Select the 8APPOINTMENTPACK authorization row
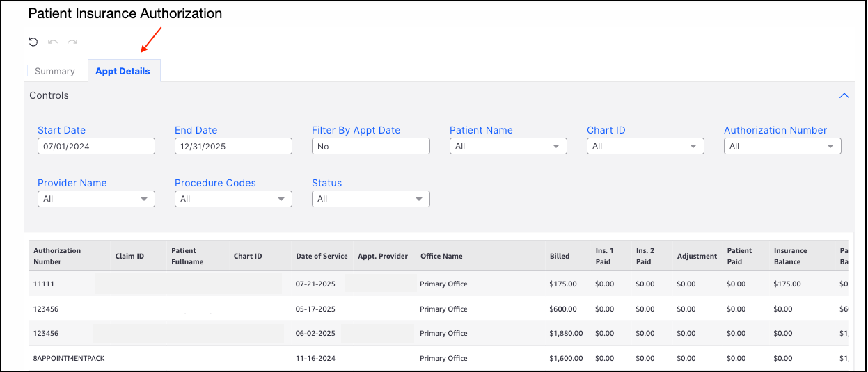 69,358
